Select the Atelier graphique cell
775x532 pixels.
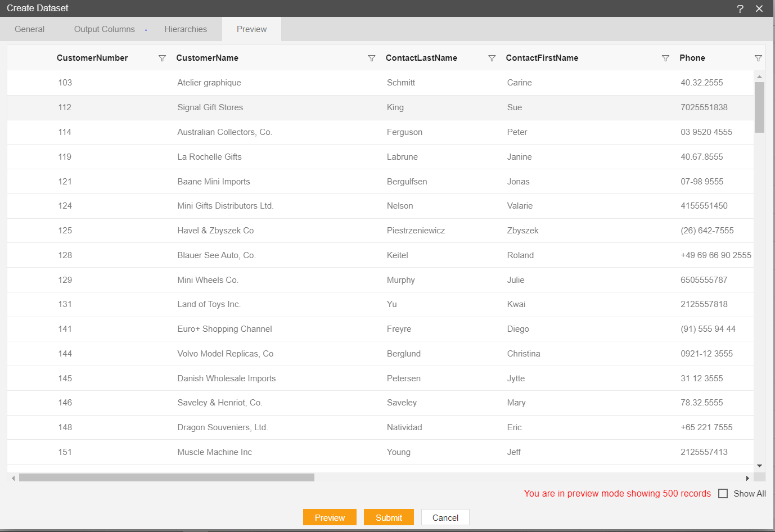[209, 83]
